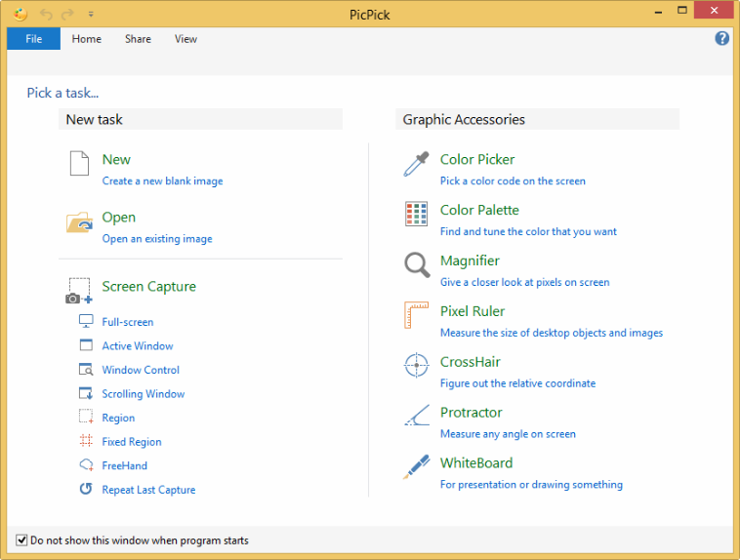Open the File menu
Screen dimensions: 740x560
(x=33, y=39)
